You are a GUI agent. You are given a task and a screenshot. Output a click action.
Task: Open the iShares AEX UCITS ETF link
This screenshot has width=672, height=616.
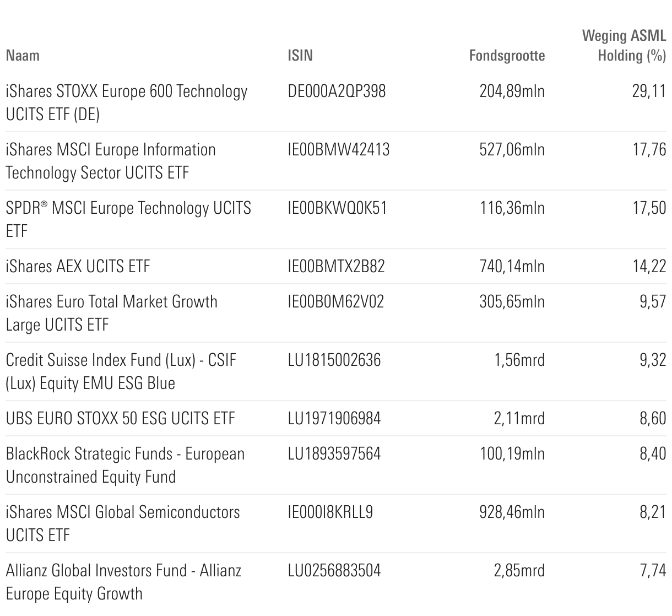coord(78,267)
